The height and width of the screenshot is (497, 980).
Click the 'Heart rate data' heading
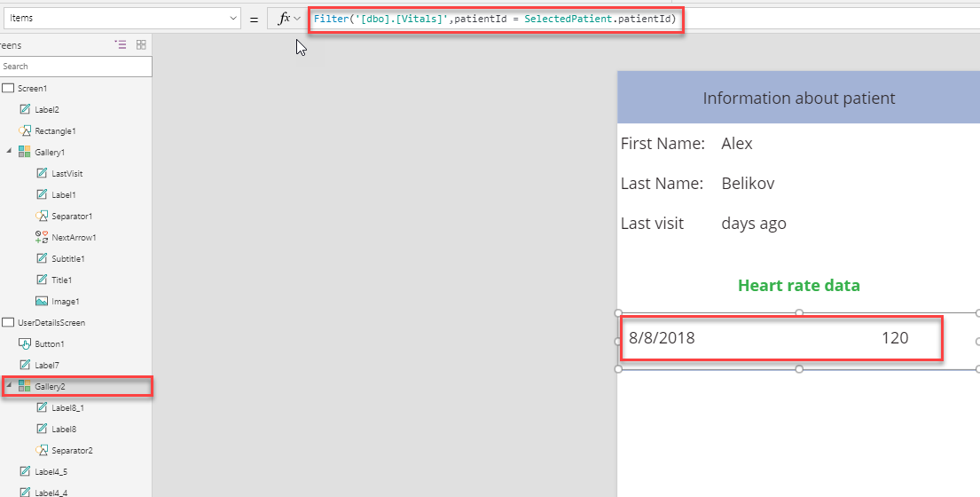point(799,285)
